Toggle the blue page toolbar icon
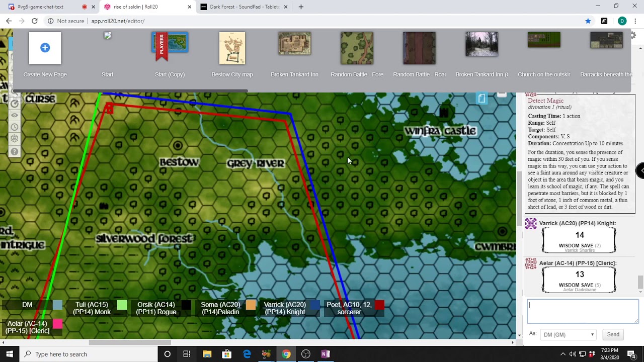This screenshot has height=362, width=644. [x=481, y=99]
